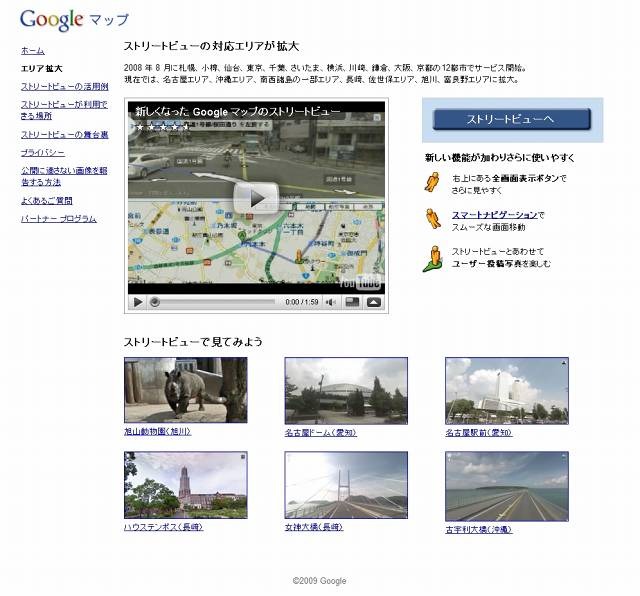The width and height of the screenshot is (640, 596).
Task: Open the ナゴヤドーム(愛知) link
Action: click(x=321, y=433)
